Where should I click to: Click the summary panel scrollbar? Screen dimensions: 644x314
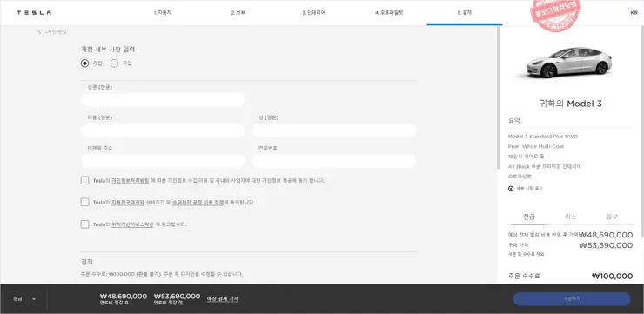[x=642, y=131]
